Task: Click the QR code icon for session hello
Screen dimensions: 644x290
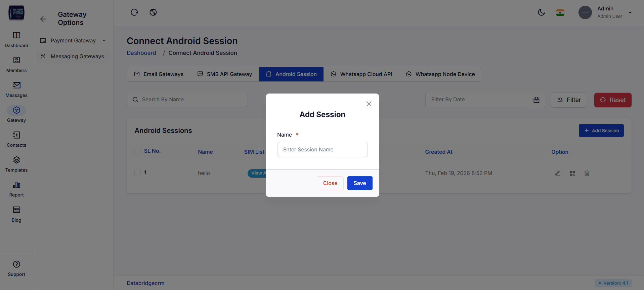Action: [x=572, y=173]
